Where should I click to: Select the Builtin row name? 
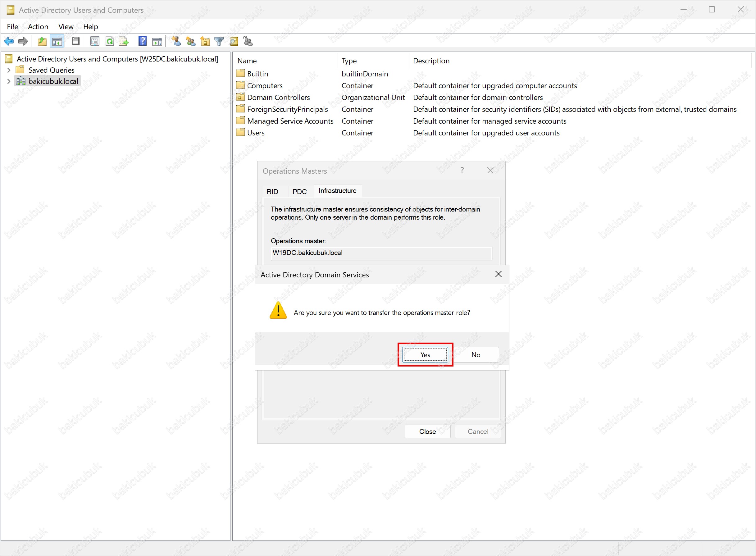tap(258, 73)
